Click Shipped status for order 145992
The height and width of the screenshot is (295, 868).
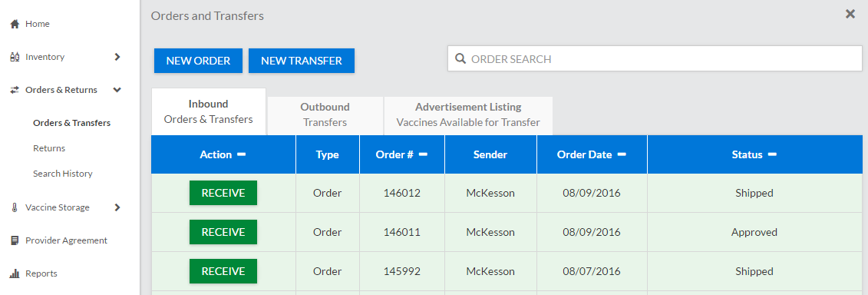tap(754, 272)
